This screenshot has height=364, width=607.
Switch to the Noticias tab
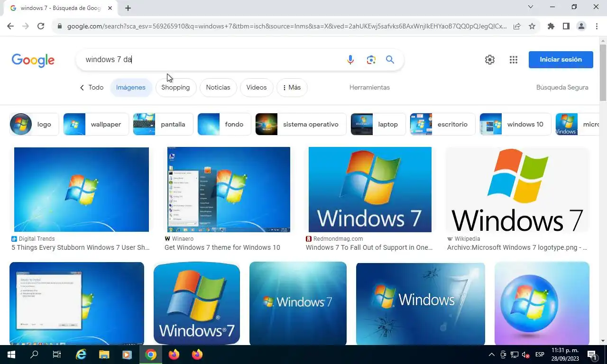(218, 87)
